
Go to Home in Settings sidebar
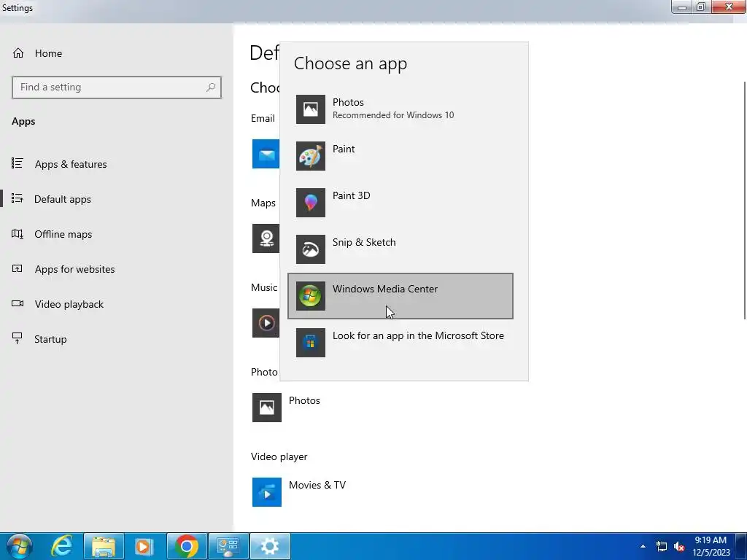[x=117, y=53]
